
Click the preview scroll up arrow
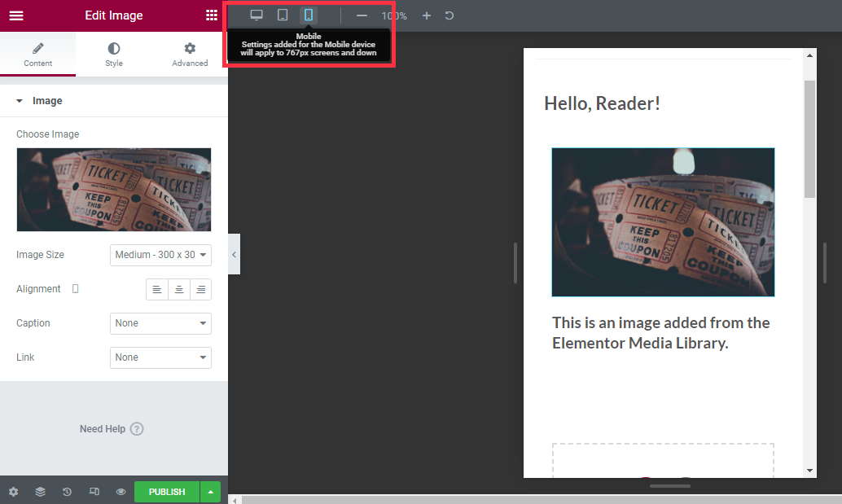click(x=809, y=55)
